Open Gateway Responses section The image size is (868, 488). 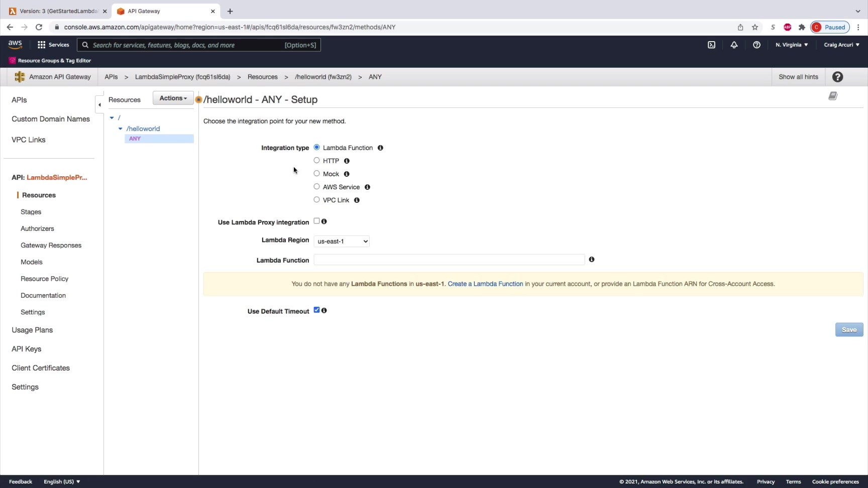click(51, 245)
